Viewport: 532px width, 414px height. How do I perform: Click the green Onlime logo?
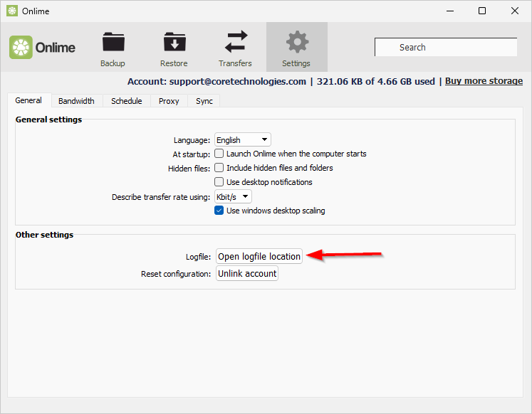click(21, 48)
